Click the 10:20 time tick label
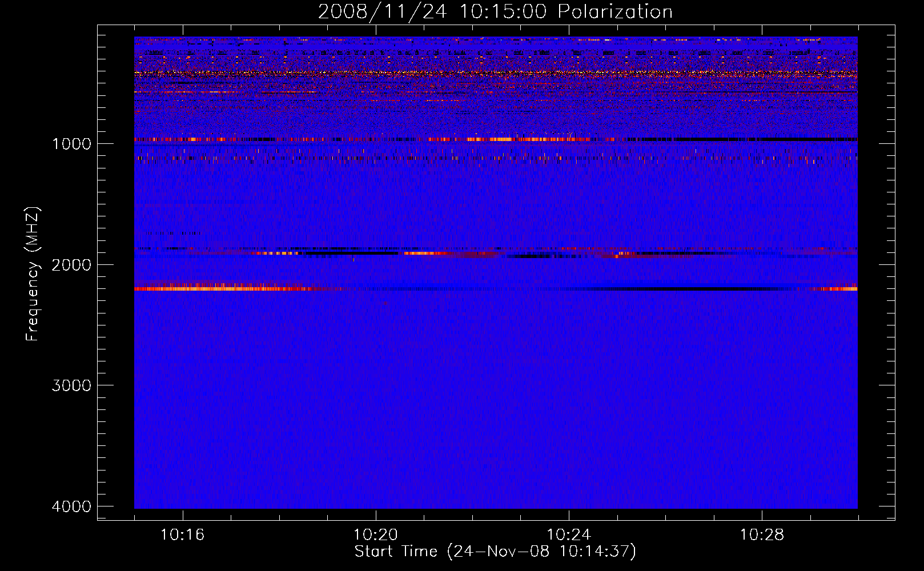 click(375, 534)
